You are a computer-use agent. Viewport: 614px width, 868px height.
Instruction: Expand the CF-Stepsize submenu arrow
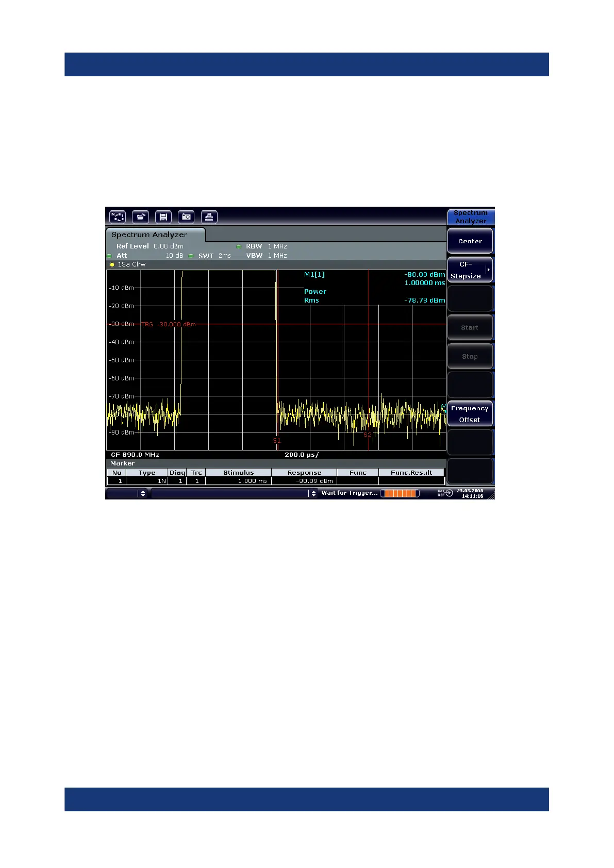[488, 270]
